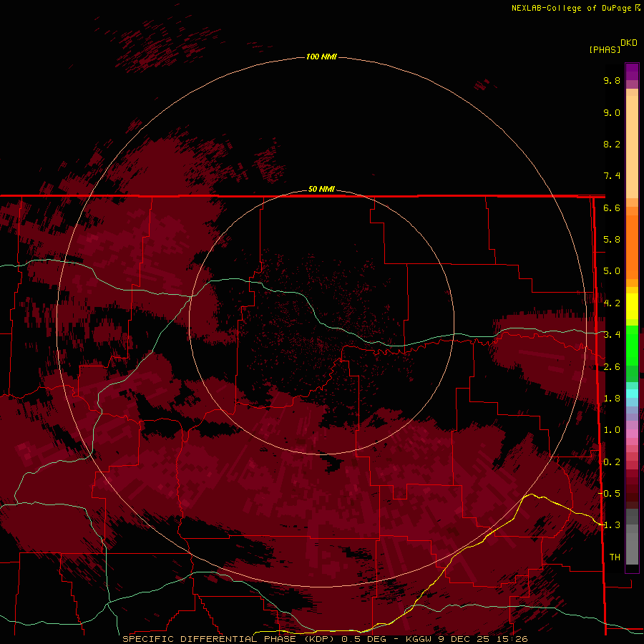Click the 0.5 DEG elevation text in caption
This screenshot has width=644, height=644.
[365, 639]
